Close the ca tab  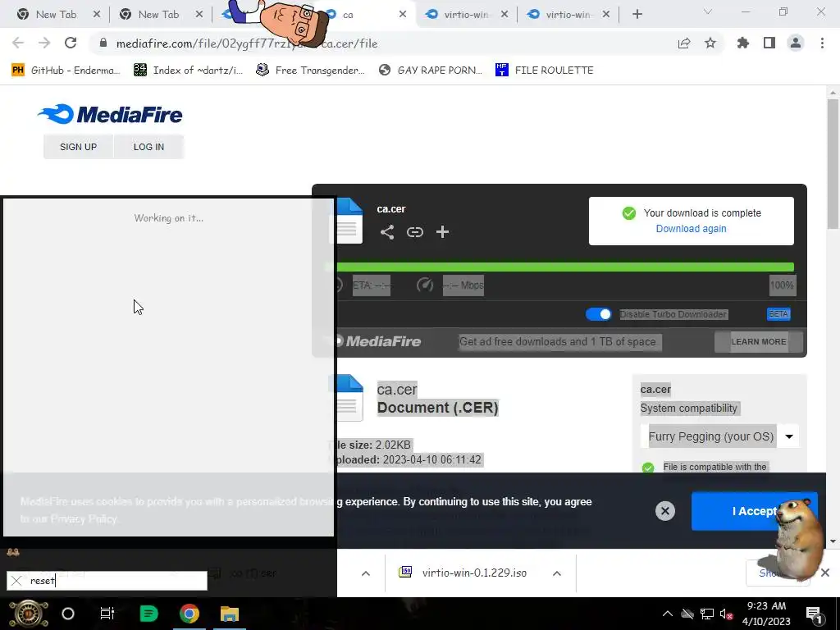[x=402, y=15]
